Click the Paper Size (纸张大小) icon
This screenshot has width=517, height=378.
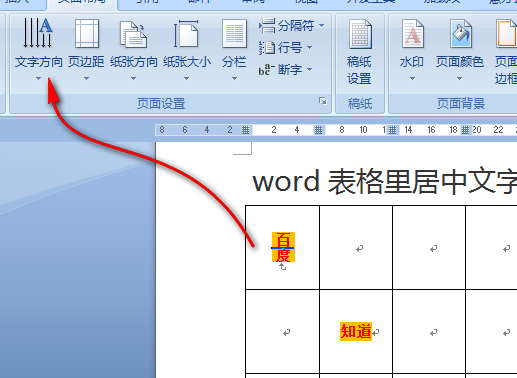(186, 33)
